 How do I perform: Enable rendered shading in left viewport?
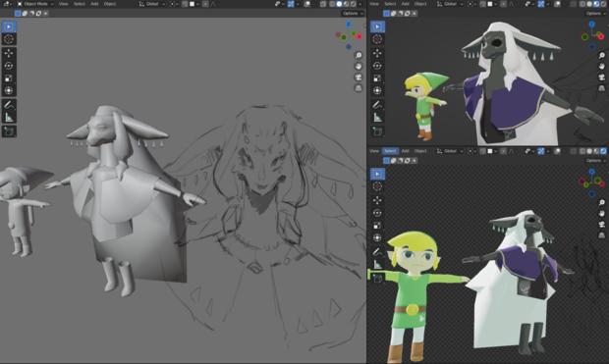(x=353, y=4)
